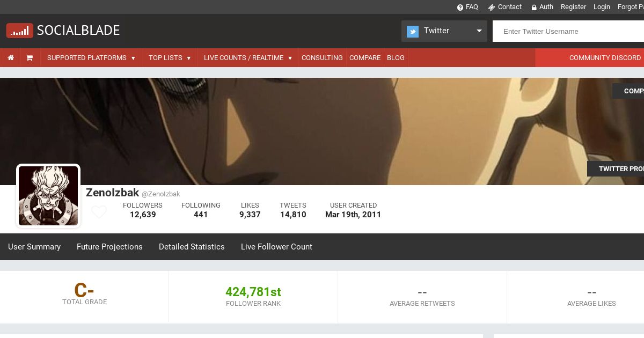Switch to the Live Follower Count tab
This screenshot has height=338, width=644.
tap(276, 247)
